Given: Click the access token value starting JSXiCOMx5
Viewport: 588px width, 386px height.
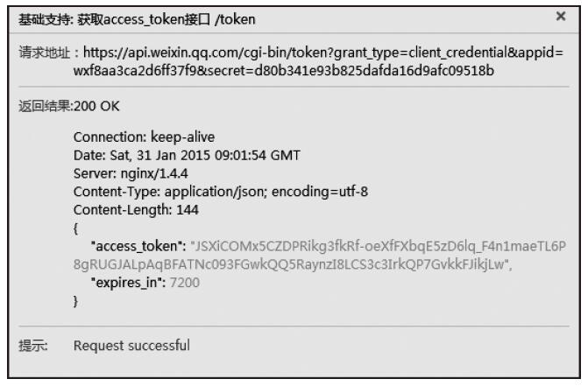Looking at the screenshot, I should pos(379,246).
